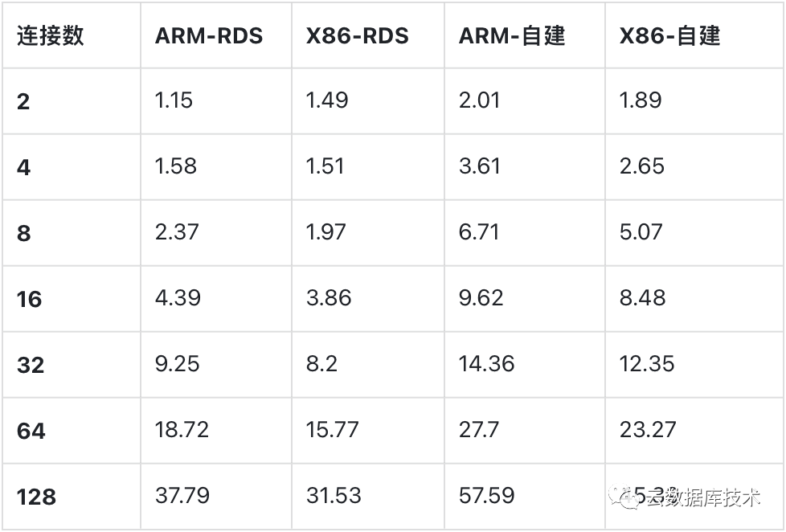Click the row label 32 cell

coord(31,365)
